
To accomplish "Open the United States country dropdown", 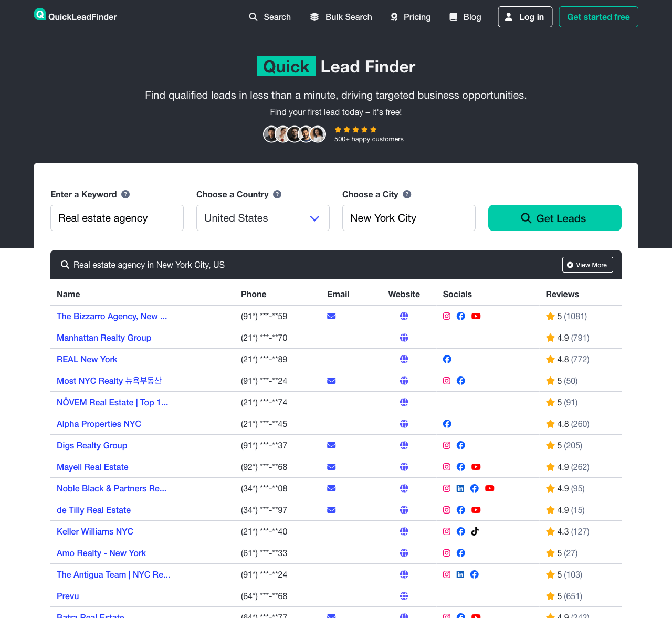I will (263, 218).
